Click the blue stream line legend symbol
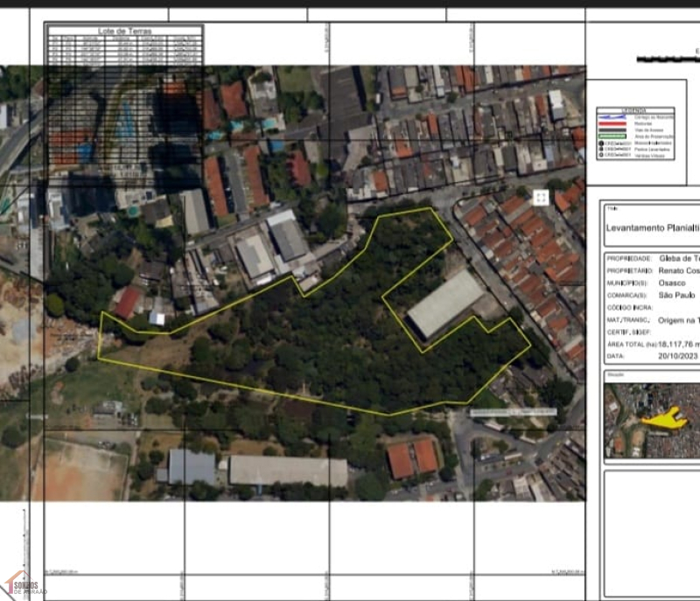This screenshot has width=700, height=601. 612,118
